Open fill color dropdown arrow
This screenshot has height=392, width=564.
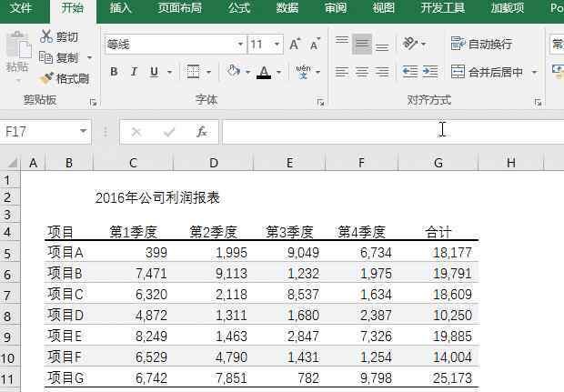pos(247,72)
